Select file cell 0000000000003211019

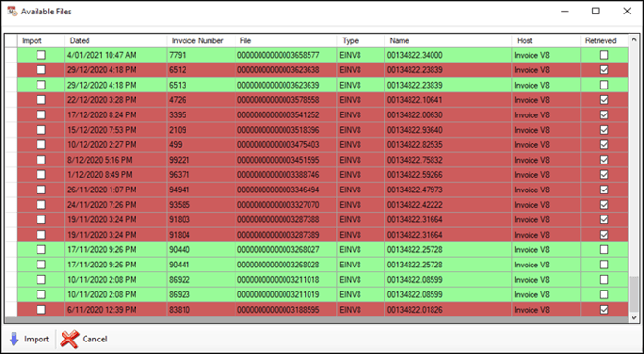[x=285, y=294]
